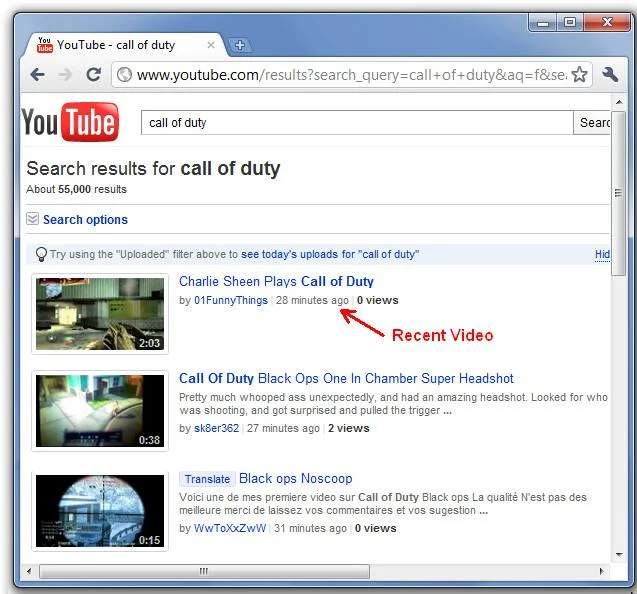This screenshot has width=637, height=594.
Task: Open the 0:15 video thumbnail
Action: [x=100, y=511]
